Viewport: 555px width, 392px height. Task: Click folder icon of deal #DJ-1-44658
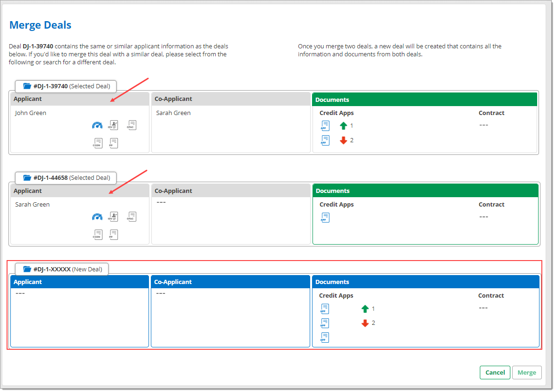(x=27, y=177)
